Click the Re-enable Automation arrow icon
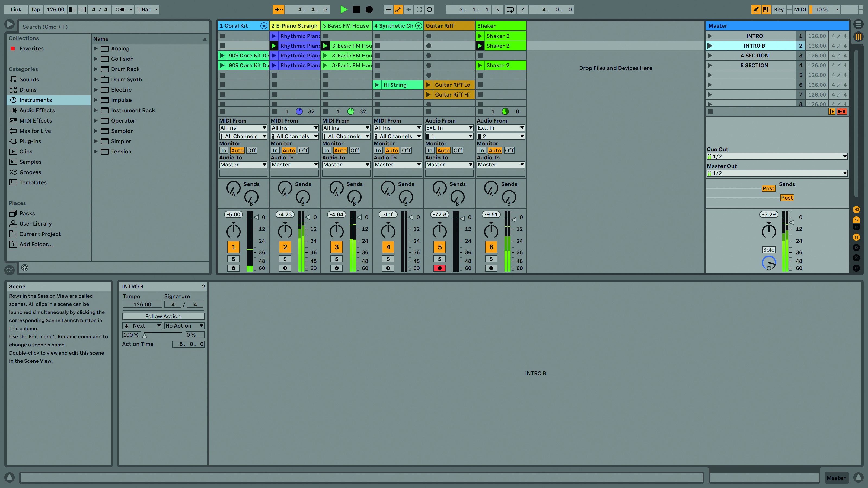Viewport: 868px width, 488px height. (x=409, y=9)
